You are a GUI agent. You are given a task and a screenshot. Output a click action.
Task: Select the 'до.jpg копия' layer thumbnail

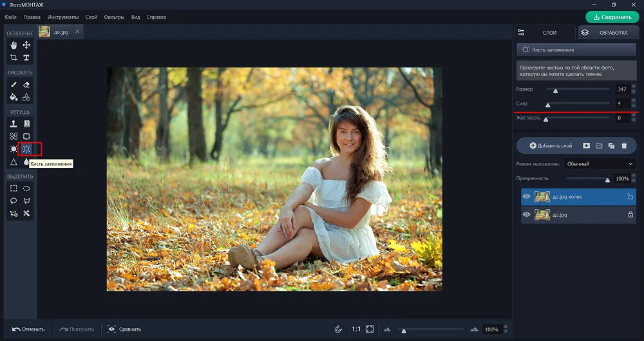(542, 196)
